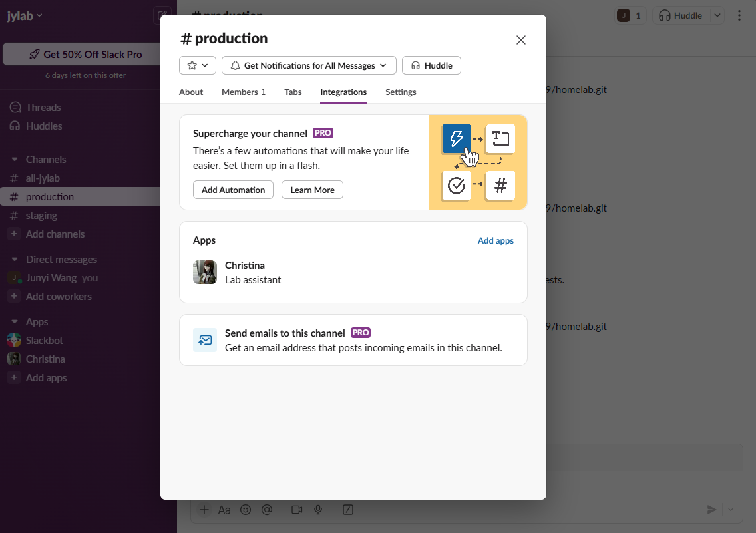
Task: Click the PRO badge beside Supercharge your channel
Action: point(323,133)
